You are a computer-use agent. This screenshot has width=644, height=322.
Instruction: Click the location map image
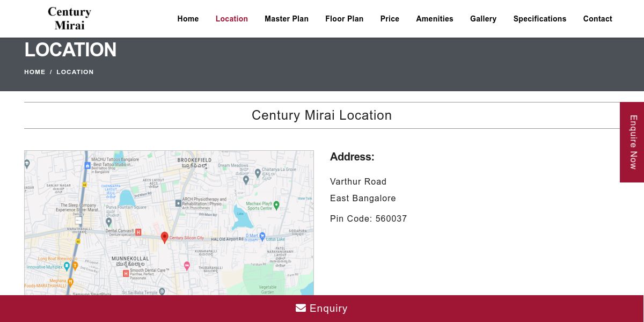point(169,223)
